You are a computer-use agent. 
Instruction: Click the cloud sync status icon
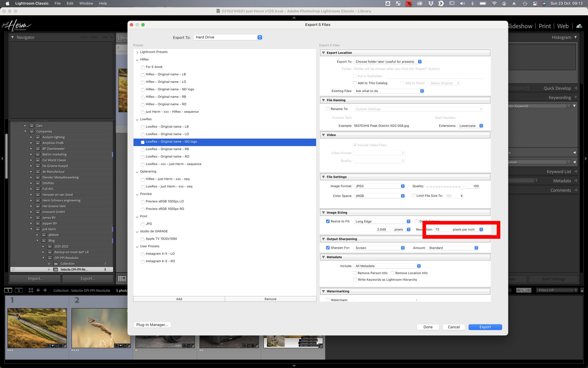[579, 26]
